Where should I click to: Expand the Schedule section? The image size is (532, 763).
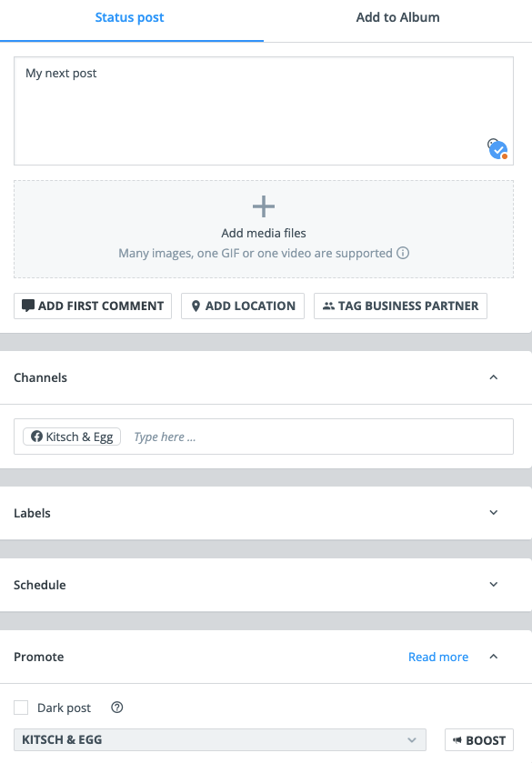494,585
